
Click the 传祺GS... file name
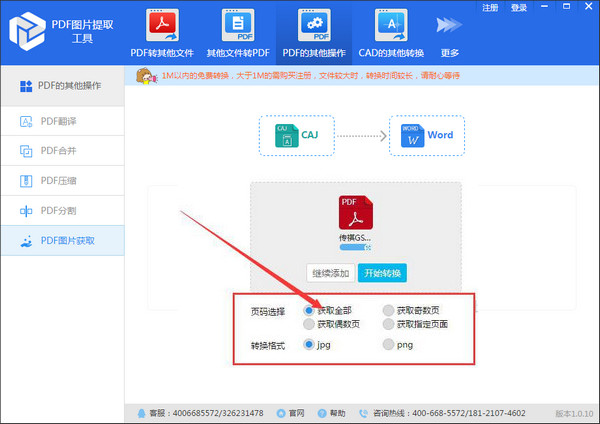pyautogui.click(x=355, y=238)
